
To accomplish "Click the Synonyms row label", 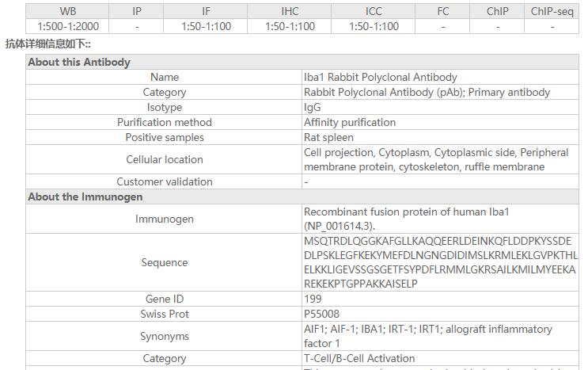I will [165, 336].
